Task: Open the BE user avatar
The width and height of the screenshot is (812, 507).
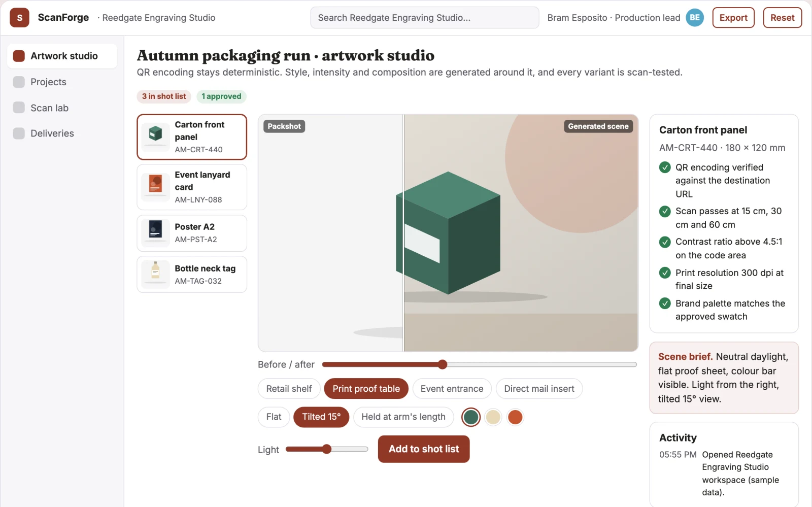Action: point(695,18)
